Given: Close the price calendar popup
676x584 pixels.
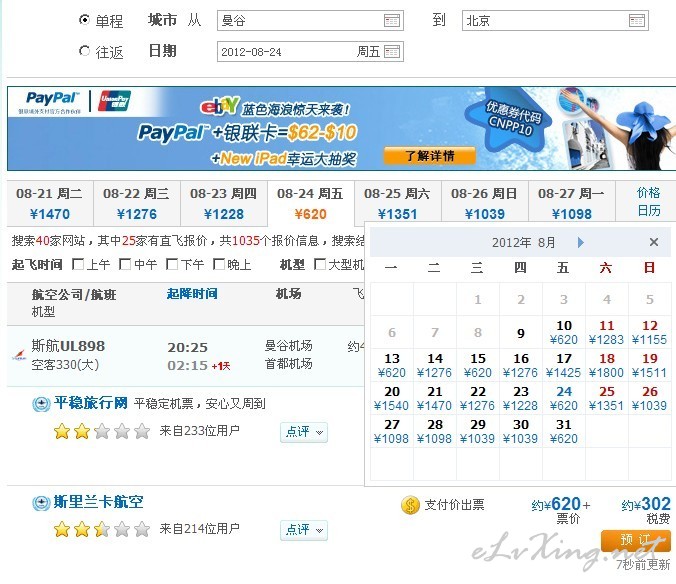Looking at the screenshot, I should [653, 242].
